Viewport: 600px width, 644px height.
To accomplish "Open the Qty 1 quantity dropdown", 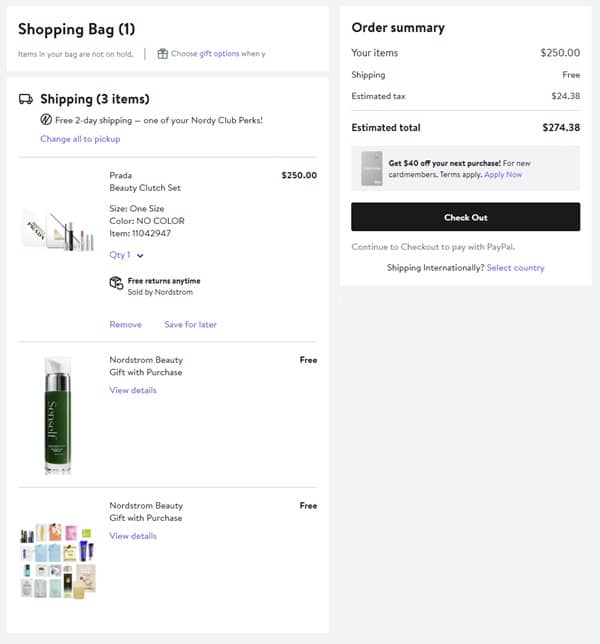I will click(127, 255).
